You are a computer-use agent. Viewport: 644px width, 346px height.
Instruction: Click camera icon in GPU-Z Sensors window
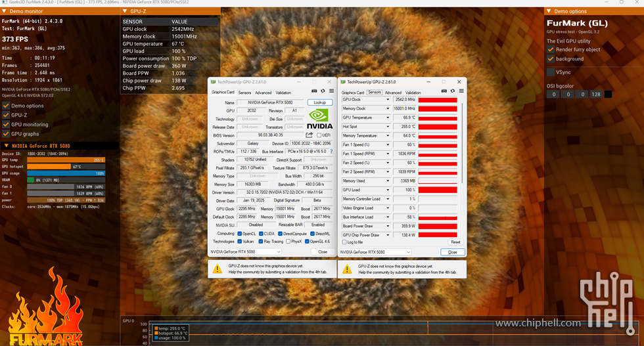tap(444, 91)
